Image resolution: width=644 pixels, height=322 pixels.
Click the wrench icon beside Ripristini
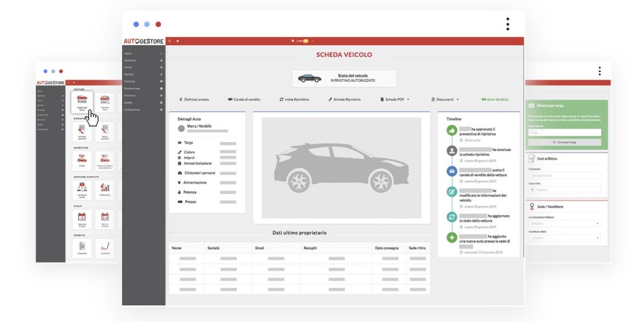click(x=162, y=74)
